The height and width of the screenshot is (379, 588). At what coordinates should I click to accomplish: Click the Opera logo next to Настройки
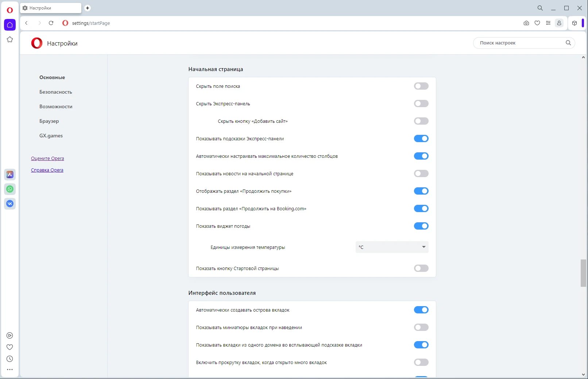tap(37, 43)
